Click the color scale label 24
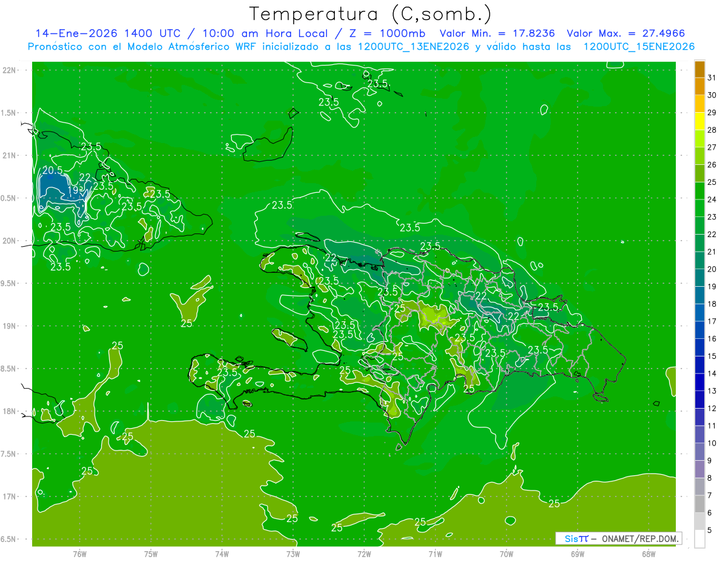The width and height of the screenshot is (728, 562). 712,199
